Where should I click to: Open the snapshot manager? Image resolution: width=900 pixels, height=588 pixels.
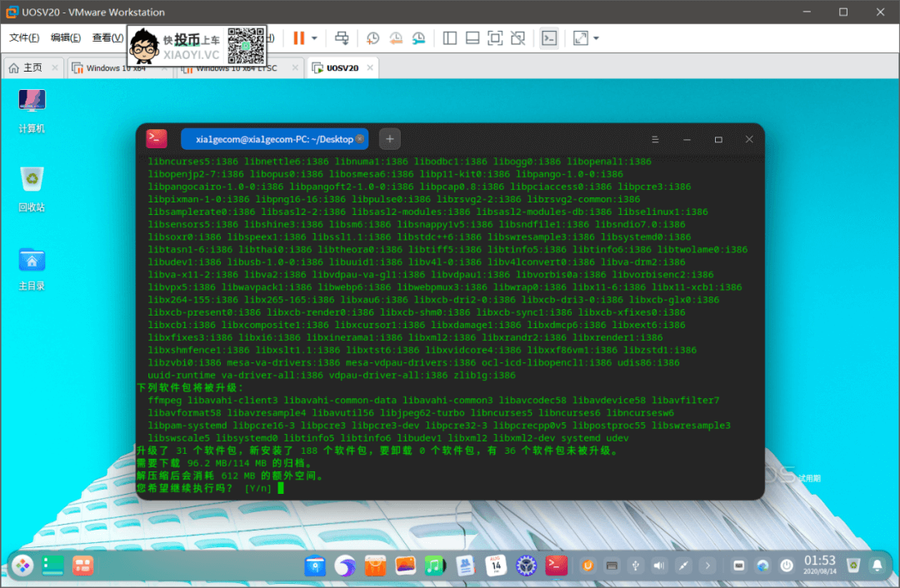(419, 38)
